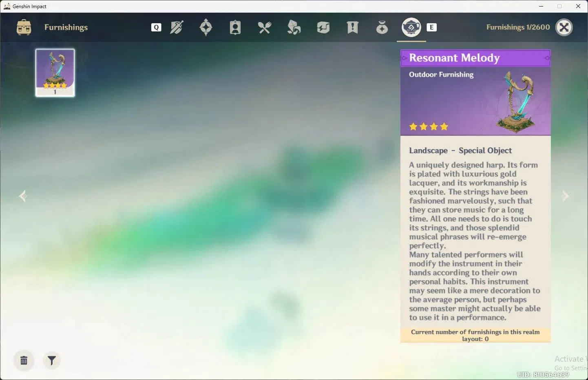Select the Resonant Melody harp thumbnail
The height and width of the screenshot is (380, 588).
(x=55, y=73)
